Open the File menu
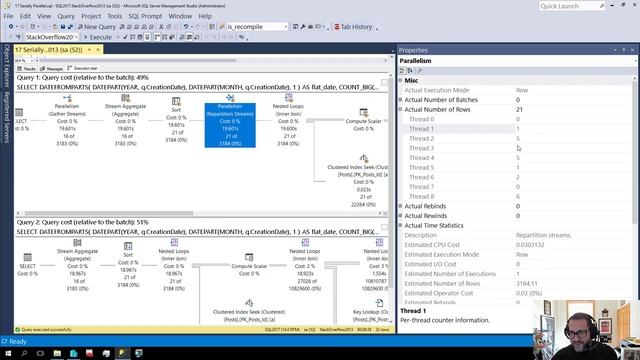The image size is (640, 360). pyautogui.click(x=9, y=16)
